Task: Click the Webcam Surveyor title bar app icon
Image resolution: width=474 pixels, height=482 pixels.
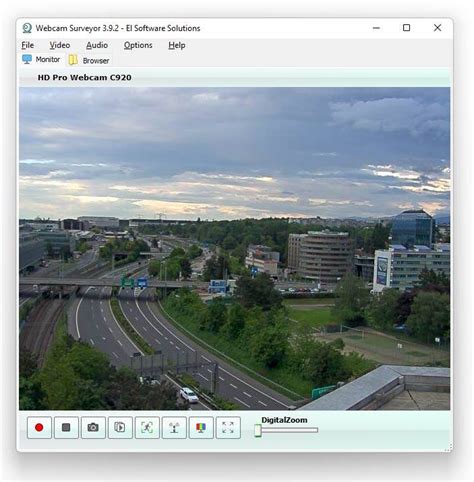Action: click(x=27, y=28)
